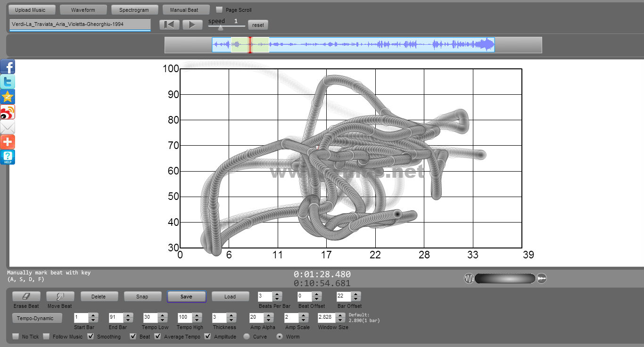Click the Facebook share icon
This screenshot has width=644, height=347.
8,67
